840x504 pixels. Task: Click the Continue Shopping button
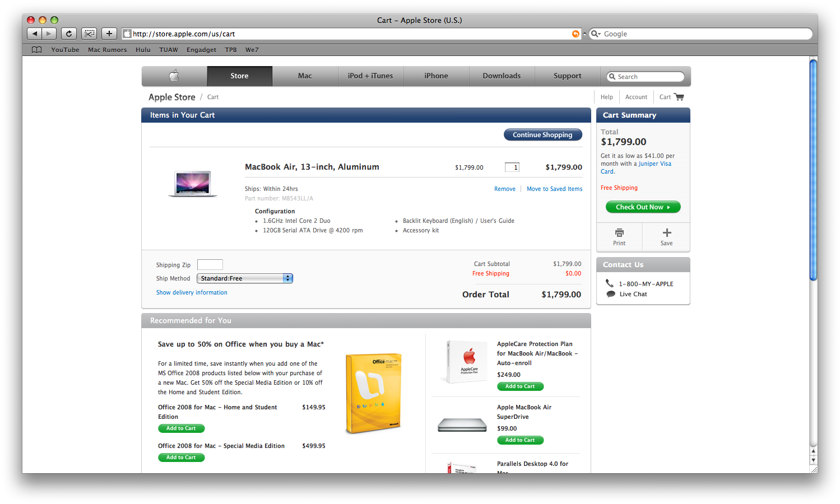(542, 135)
